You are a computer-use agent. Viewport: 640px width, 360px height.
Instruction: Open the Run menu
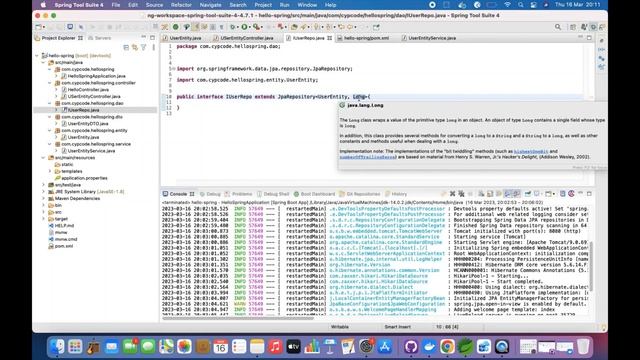[x=284, y=5]
